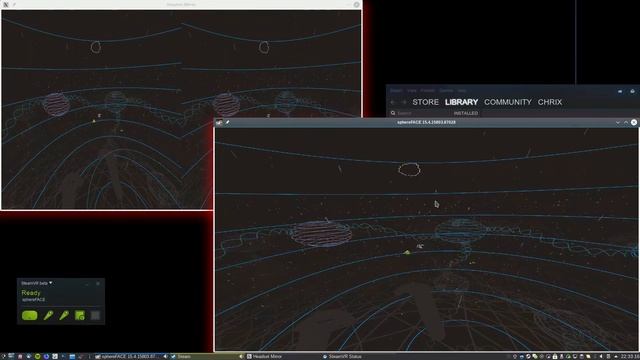Click the green round launcher icon in taskbar
Image resolution: width=640 pixels, height=360 pixels.
click(38, 356)
